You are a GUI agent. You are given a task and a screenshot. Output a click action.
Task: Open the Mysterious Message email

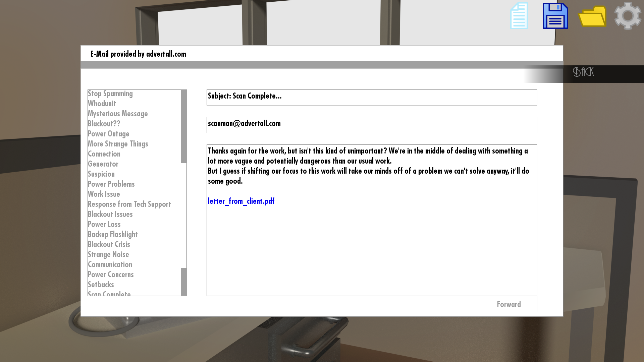(118, 114)
